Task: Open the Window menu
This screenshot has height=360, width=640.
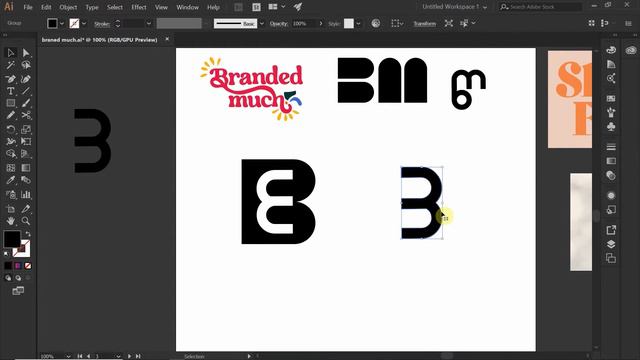Action: [187, 7]
